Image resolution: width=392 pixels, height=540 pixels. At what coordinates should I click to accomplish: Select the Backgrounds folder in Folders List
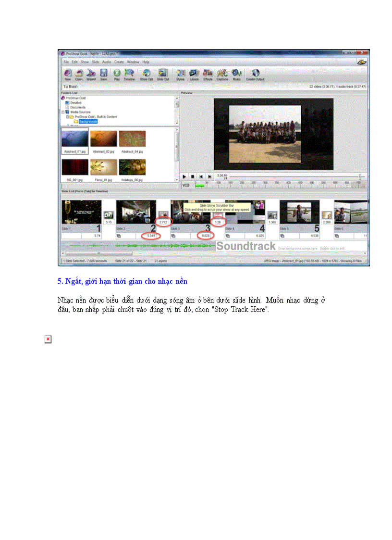(87, 122)
